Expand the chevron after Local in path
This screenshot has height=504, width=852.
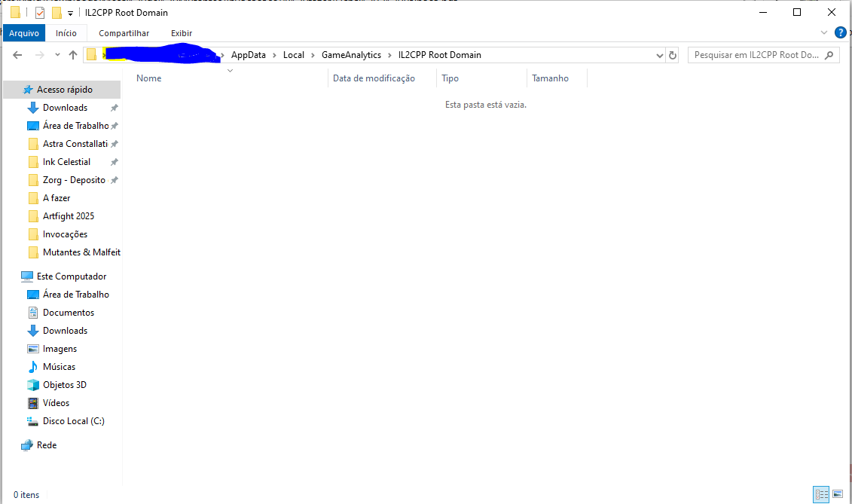pos(313,55)
